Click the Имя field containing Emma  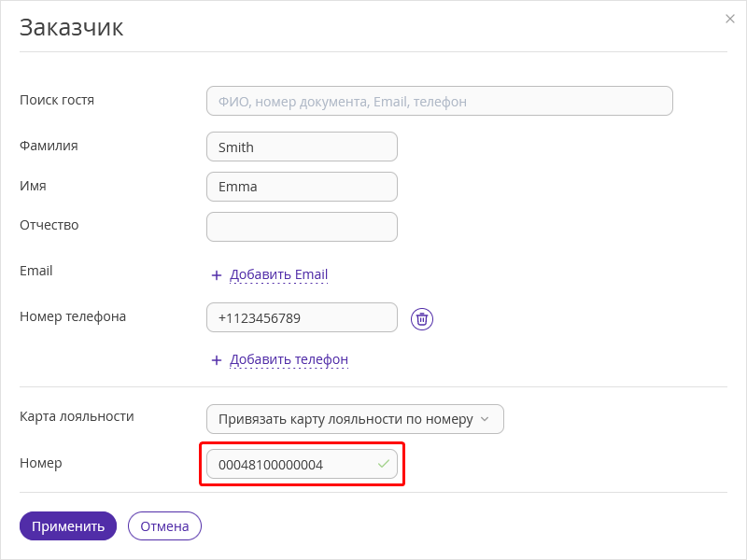(x=302, y=187)
